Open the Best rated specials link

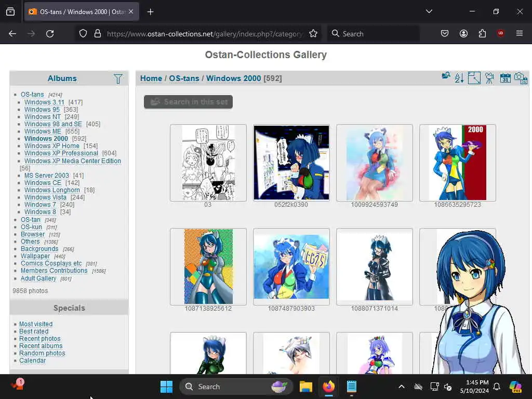34,331
